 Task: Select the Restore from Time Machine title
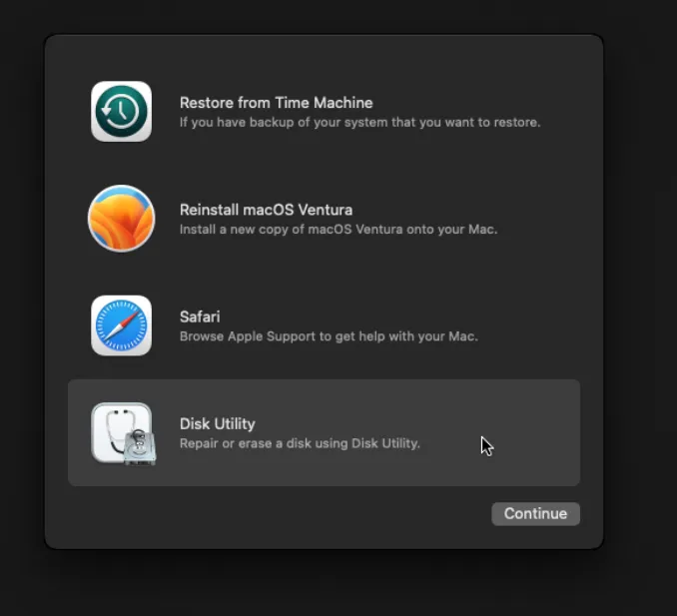coord(276,103)
